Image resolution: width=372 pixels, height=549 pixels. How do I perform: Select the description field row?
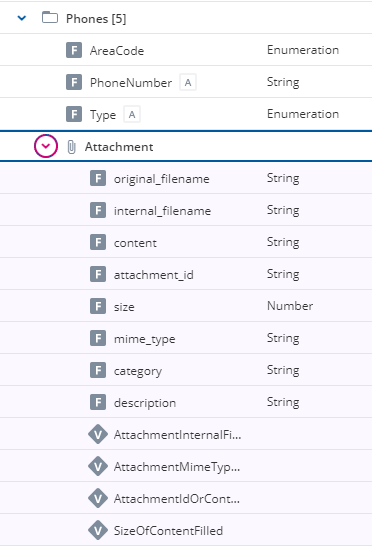click(x=186, y=402)
